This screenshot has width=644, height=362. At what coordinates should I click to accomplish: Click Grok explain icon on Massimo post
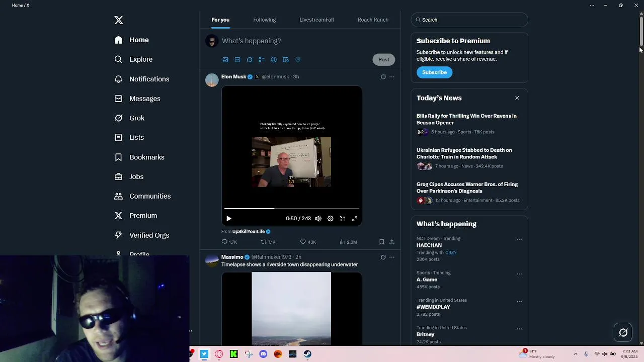click(x=383, y=257)
